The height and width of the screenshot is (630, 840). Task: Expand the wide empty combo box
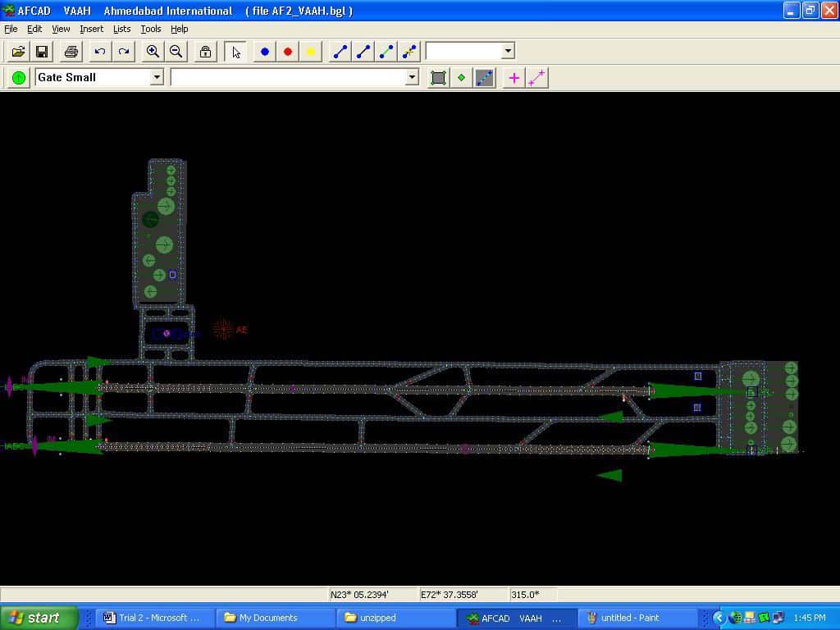point(412,77)
